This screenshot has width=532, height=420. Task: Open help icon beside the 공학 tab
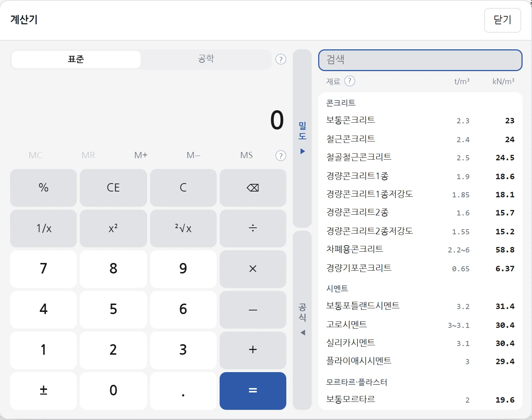point(281,59)
